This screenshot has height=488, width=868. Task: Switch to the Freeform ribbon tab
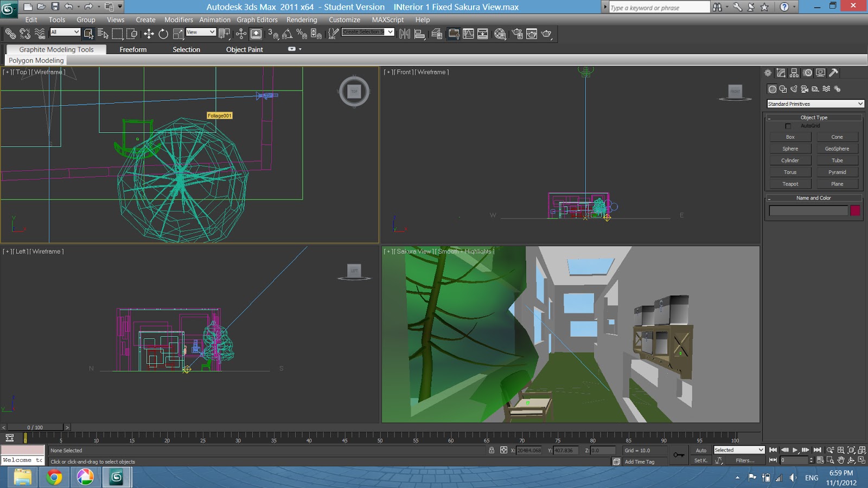pyautogui.click(x=133, y=49)
